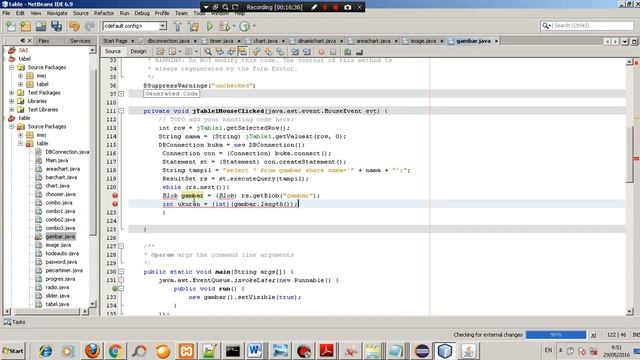
Task: Select gambar.java in the project tree
Action: [x=60, y=237]
